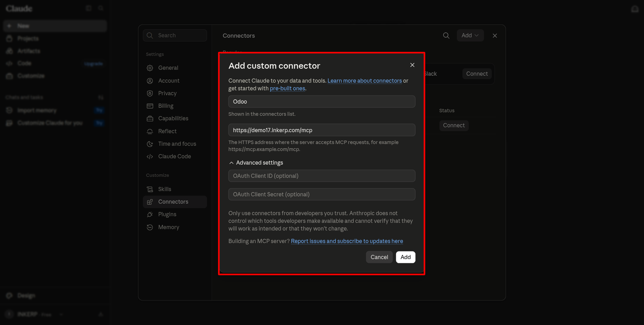Click the MCP server URL field
The width and height of the screenshot is (644, 325).
click(x=322, y=130)
